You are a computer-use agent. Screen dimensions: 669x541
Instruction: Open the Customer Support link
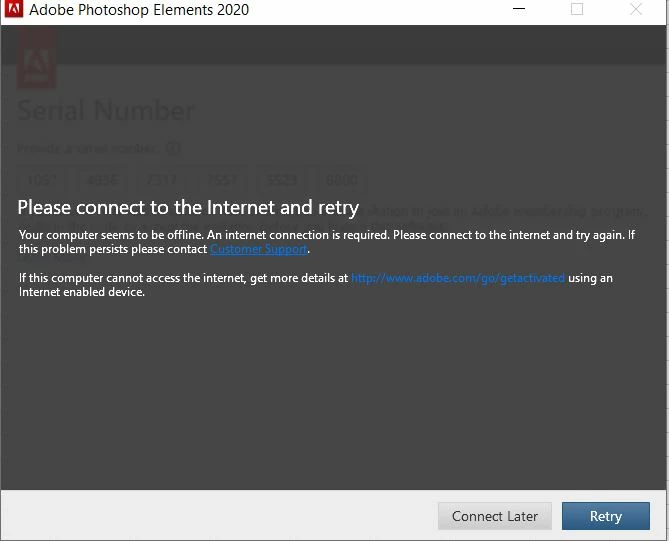pyautogui.click(x=259, y=249)
